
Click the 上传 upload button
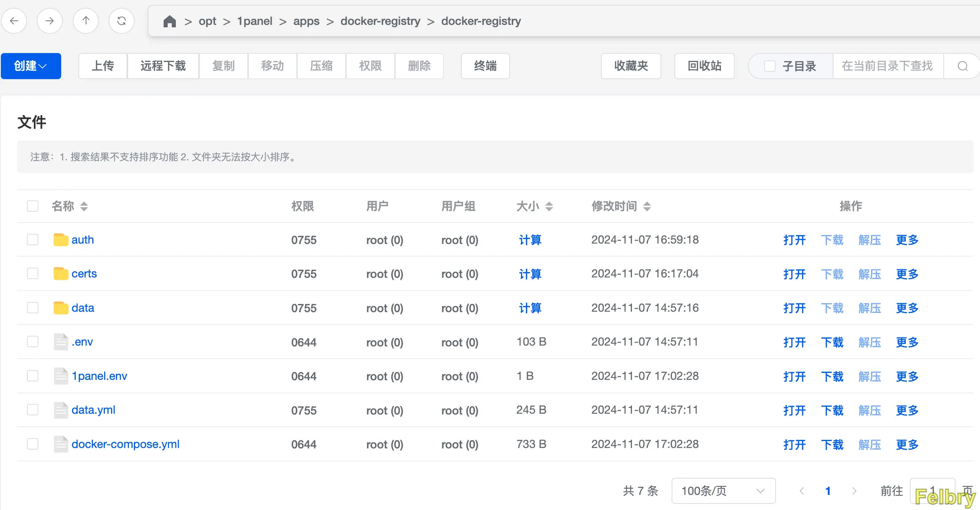pyautogui.click(x=103, y=66)
